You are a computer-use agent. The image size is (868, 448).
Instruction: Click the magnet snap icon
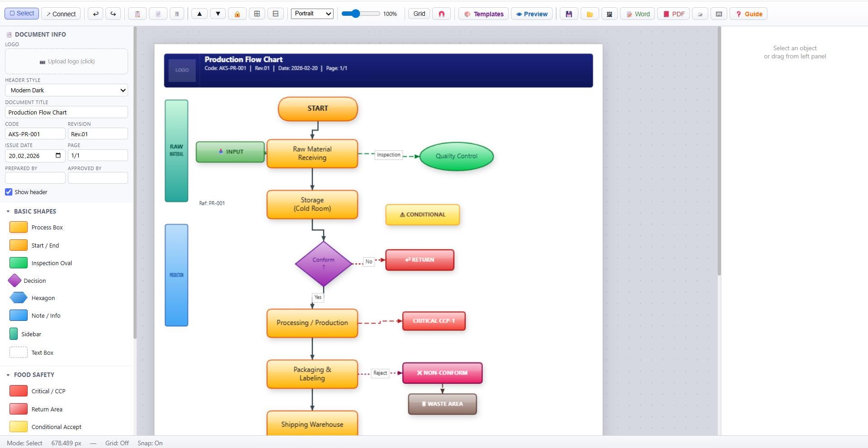click(441, 14)
